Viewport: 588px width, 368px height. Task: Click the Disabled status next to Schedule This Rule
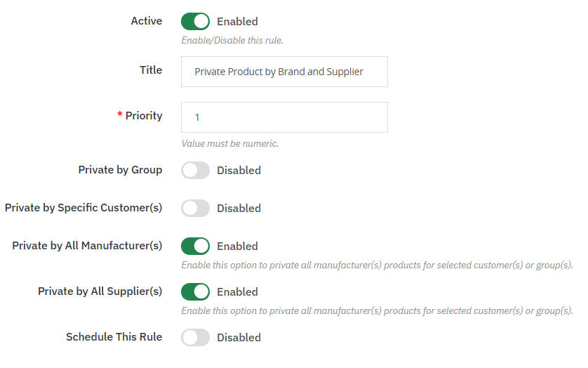pos(239,338)
